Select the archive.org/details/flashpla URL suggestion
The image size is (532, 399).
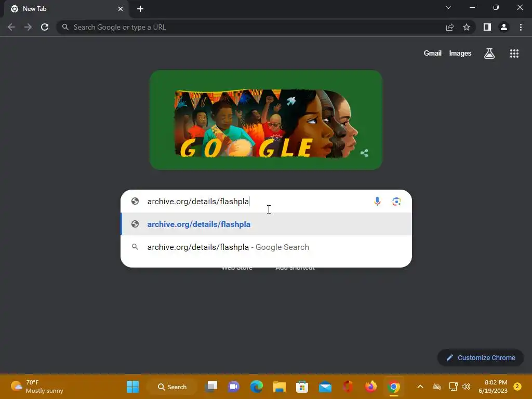tap(267, 224)
